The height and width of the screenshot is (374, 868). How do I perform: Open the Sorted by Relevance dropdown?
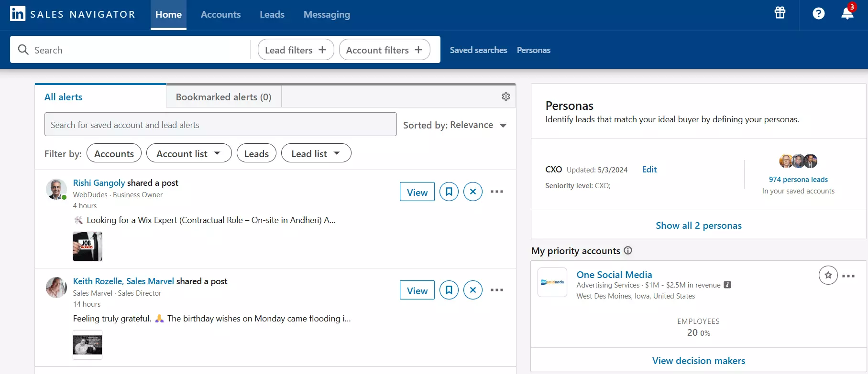pos(455,125)
